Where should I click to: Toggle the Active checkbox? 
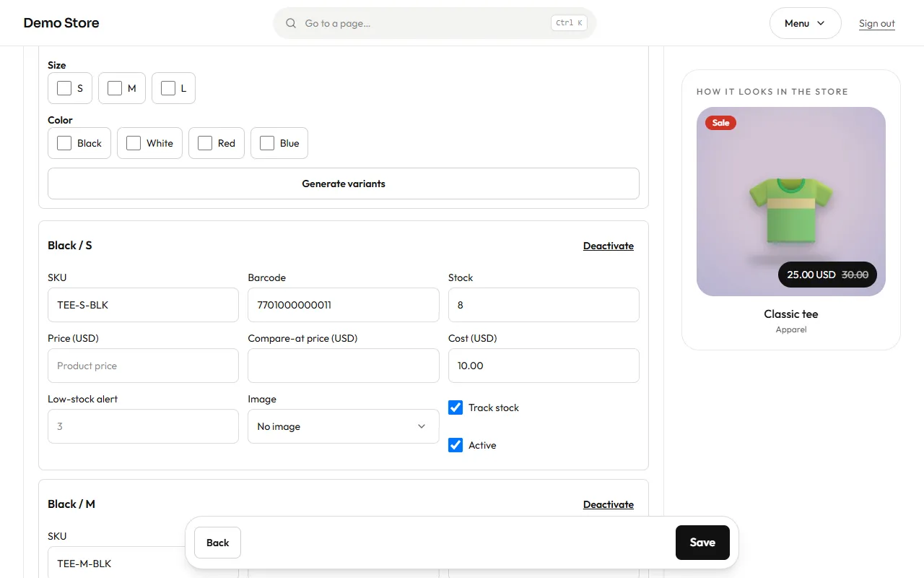456,445
